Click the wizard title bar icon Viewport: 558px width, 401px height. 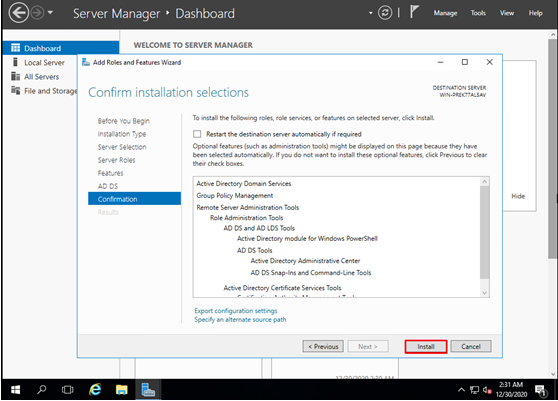[86, 62]
